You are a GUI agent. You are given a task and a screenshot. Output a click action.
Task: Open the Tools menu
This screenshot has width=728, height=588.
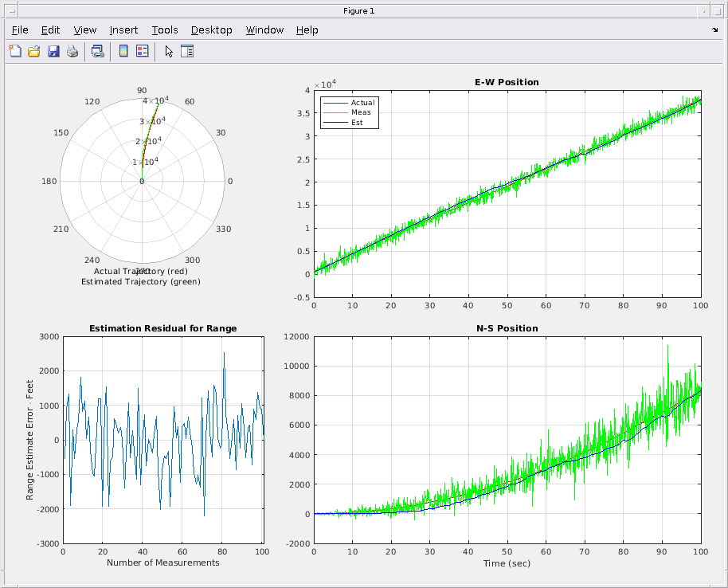click(x=165, y=30)
